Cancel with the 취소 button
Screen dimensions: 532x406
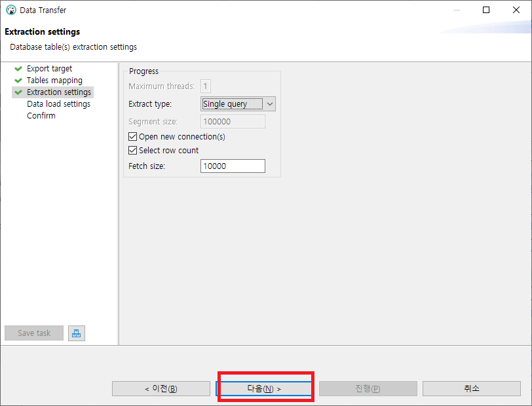[471, 389]
